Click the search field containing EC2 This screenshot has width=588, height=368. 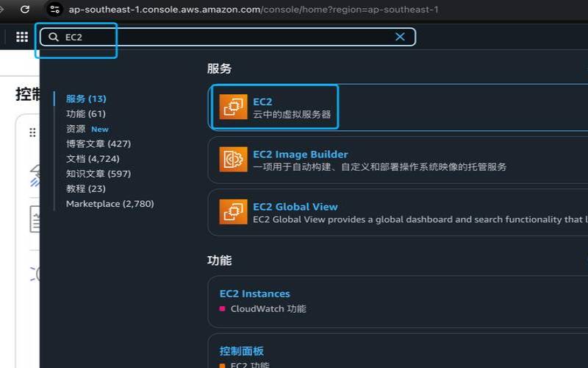point(228,37)
